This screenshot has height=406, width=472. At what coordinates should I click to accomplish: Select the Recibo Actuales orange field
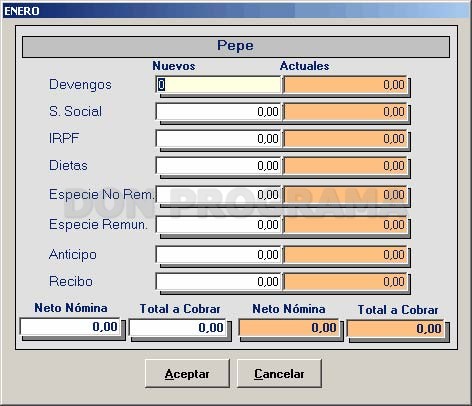point(345,282)
